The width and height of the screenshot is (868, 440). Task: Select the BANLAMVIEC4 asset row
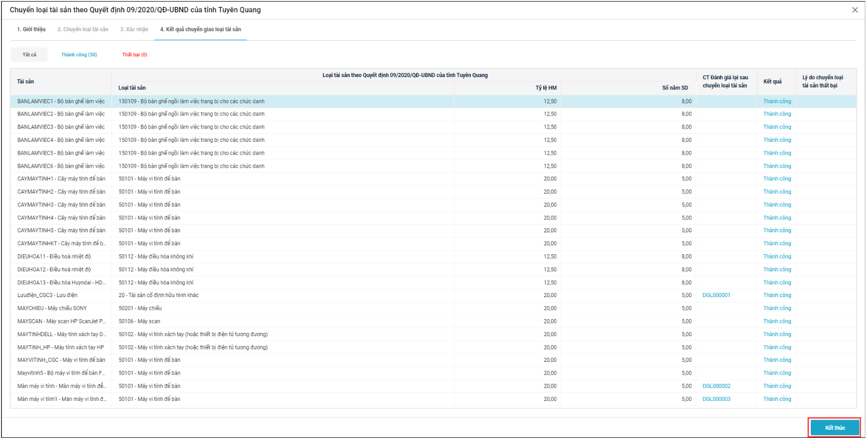433,140
